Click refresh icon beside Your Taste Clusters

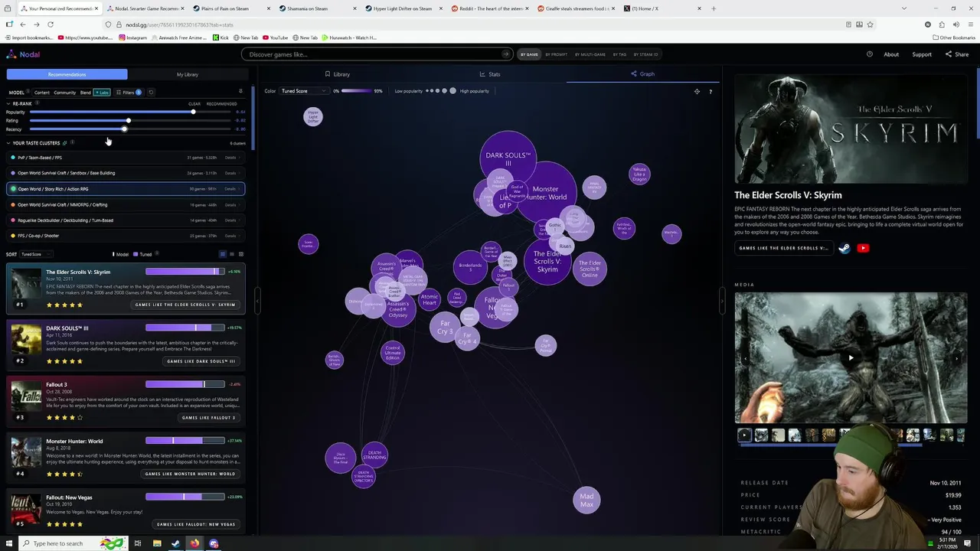[x=64, y=143]
